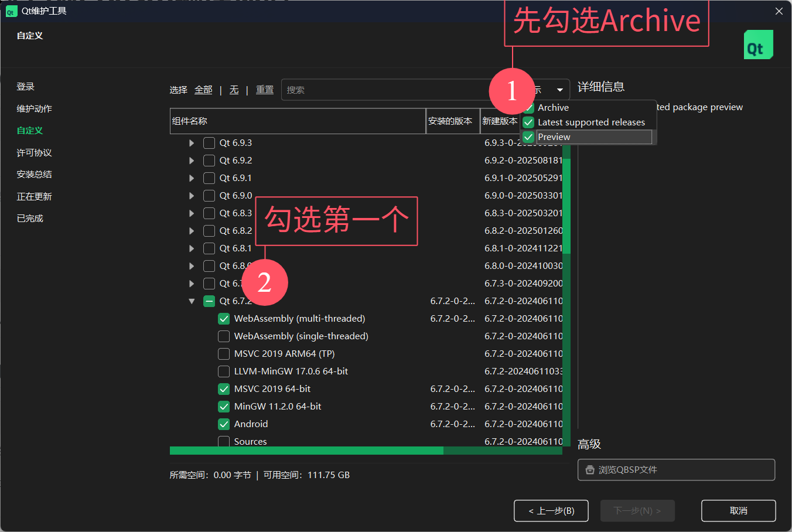
Task: Go back with the 上一步(B) button
Action: [551, 511]
